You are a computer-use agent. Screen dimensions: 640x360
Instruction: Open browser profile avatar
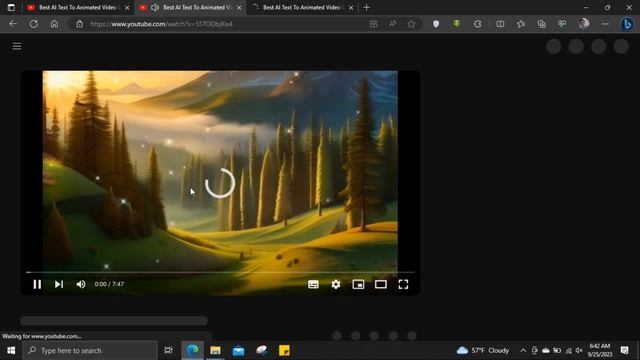tap(584, 24)
